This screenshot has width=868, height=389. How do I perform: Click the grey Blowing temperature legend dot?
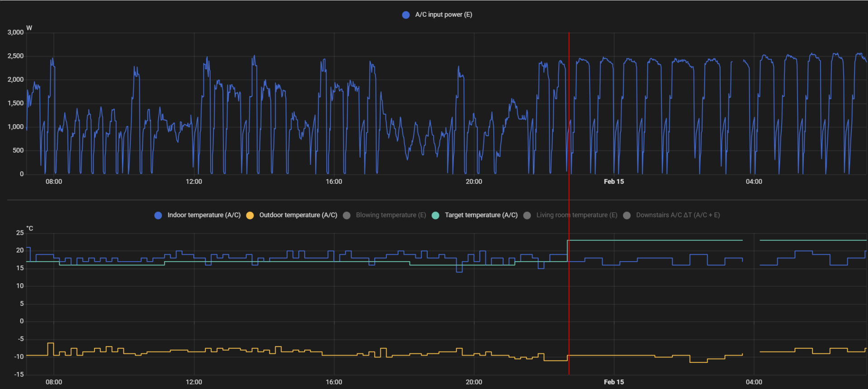347,216
